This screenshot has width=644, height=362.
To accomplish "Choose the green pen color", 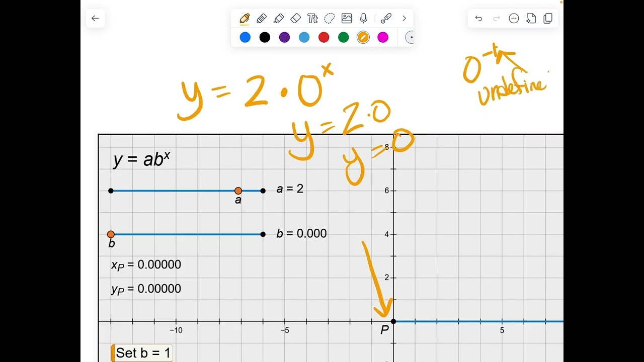I will (344, 37).
